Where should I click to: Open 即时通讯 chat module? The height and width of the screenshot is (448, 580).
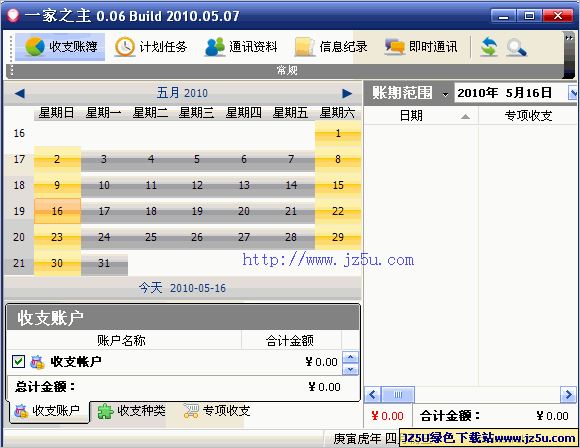tap(421, 47)
